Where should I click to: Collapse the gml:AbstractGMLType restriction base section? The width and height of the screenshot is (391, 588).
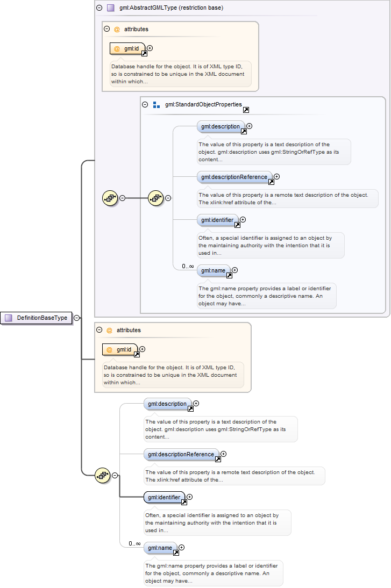point(99,8)
